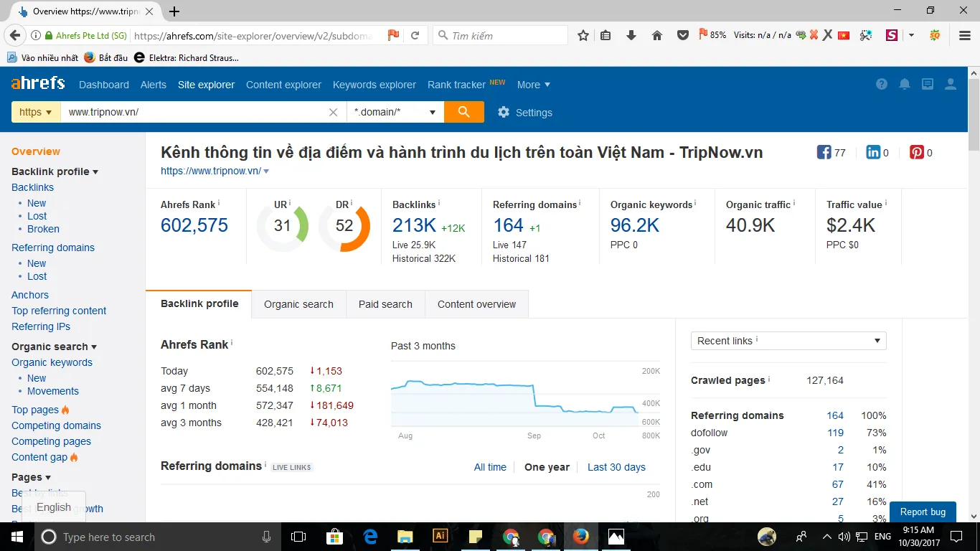
Task: Open the https protocol dropdown
Action: (x=36, y=112)
